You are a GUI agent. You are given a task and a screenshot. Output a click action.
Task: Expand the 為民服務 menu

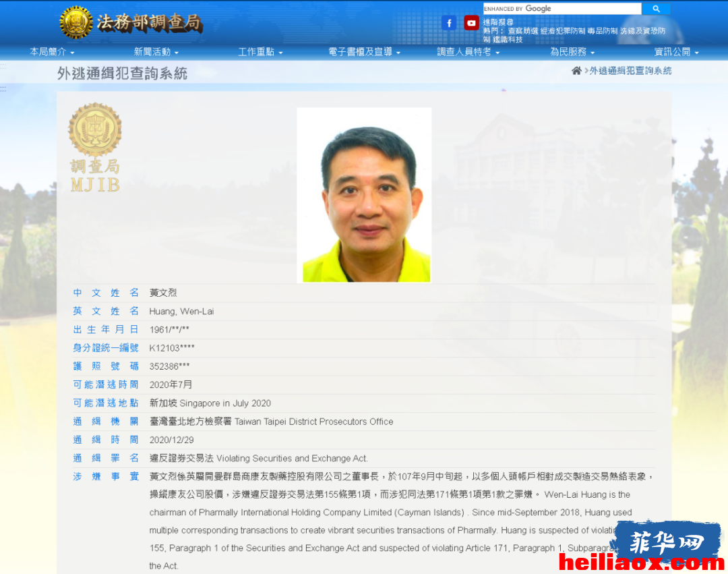click(x=572, y=52)
